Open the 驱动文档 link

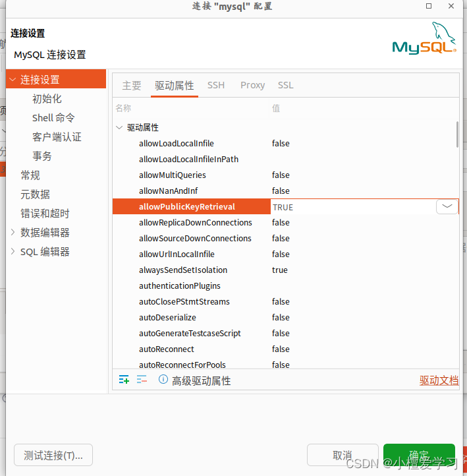pyautogui.click(x=439, y=380)
